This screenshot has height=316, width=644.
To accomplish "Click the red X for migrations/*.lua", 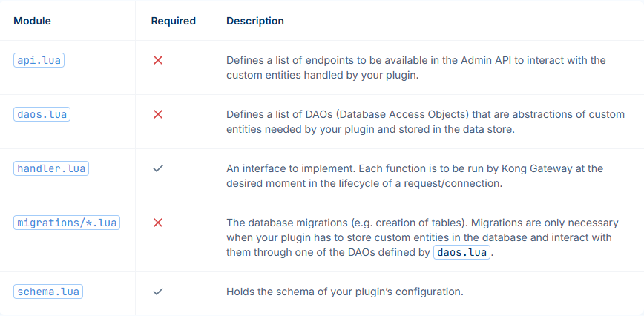I will tap(157, 222).
